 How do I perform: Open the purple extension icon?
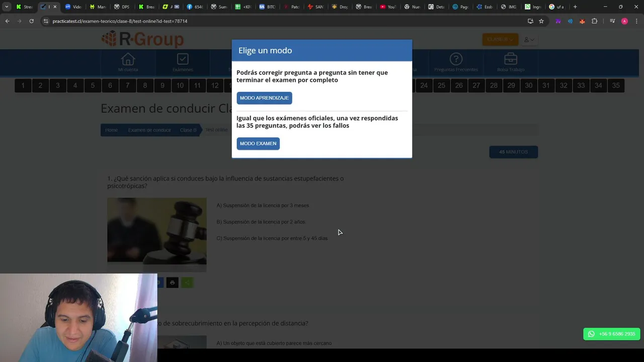point(558,21)
